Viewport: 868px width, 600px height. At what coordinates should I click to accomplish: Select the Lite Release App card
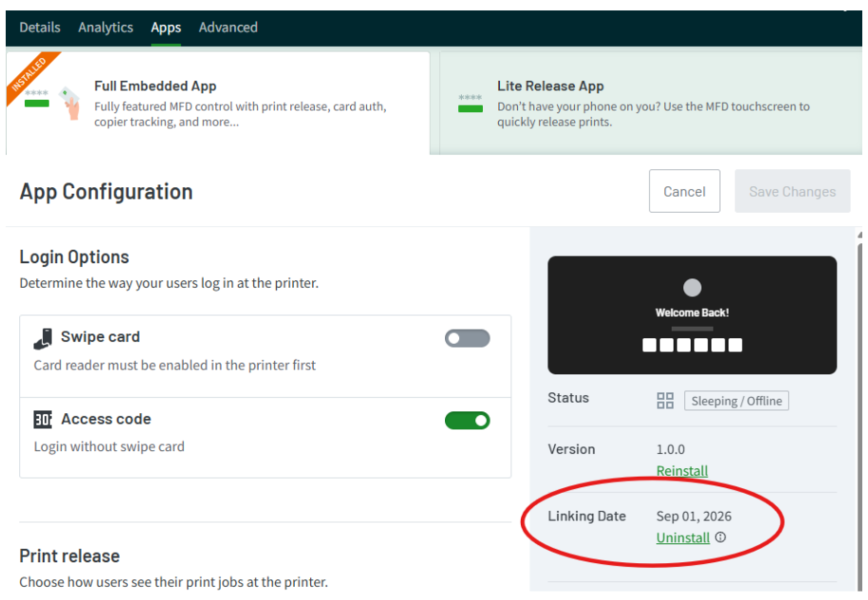651,103
